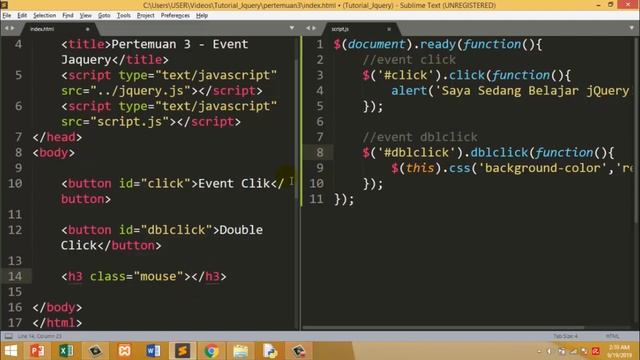The image size is (640, 360).
Task: Click the src="script.js" line
Action: click(151, 122)
